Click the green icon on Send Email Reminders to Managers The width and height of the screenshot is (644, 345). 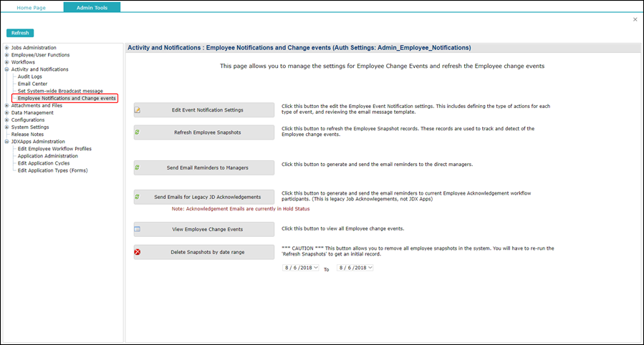(x=138, y=167)
